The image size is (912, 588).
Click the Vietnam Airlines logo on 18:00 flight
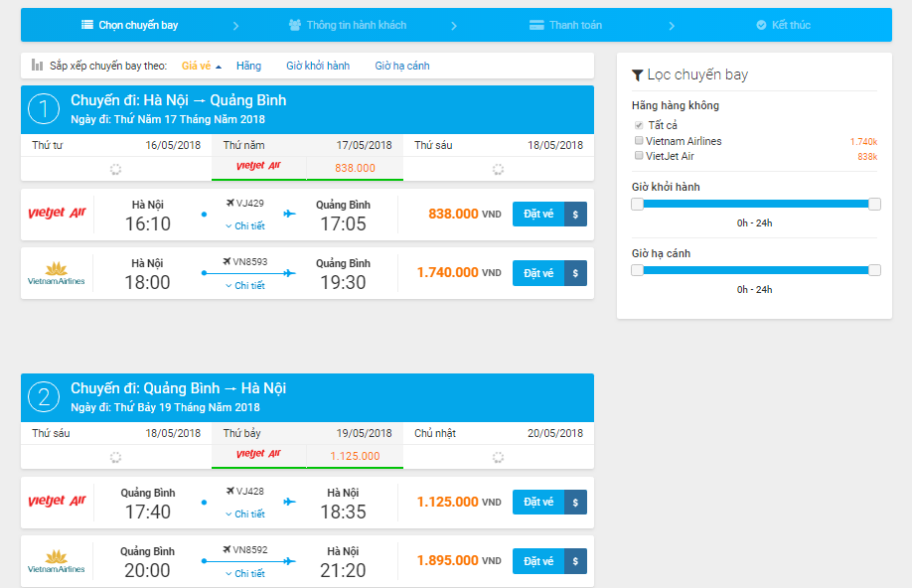(57, 273)
